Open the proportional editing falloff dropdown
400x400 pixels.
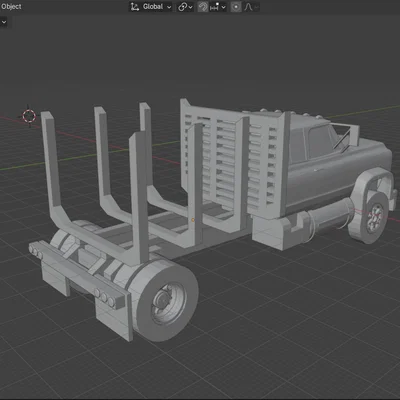251,7
